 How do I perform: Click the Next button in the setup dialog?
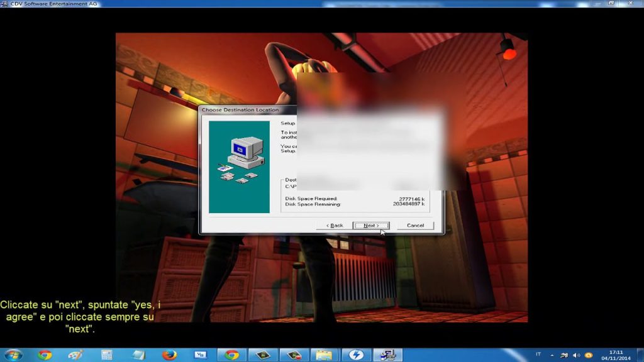pos(371,226)
